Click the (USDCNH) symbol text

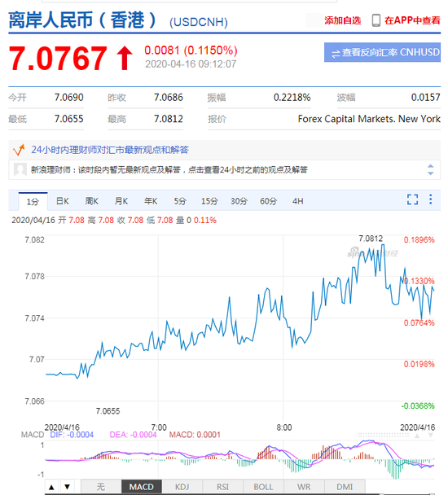199,22
